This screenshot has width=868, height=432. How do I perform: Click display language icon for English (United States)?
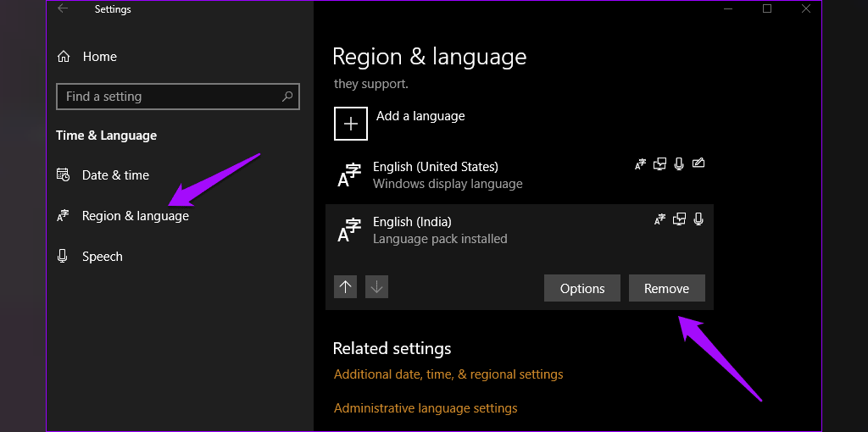point(640,163)
